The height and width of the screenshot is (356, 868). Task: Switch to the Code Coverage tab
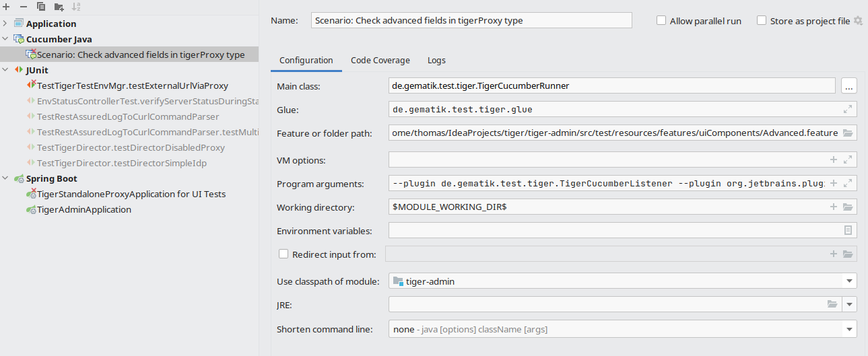[x=380, y=60]
